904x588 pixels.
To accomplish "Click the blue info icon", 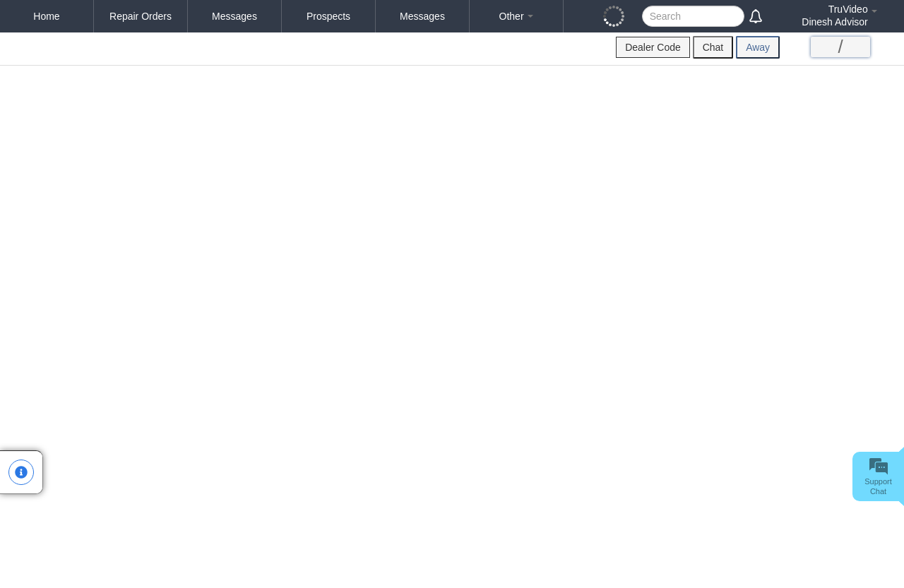I will click(21, 472).
